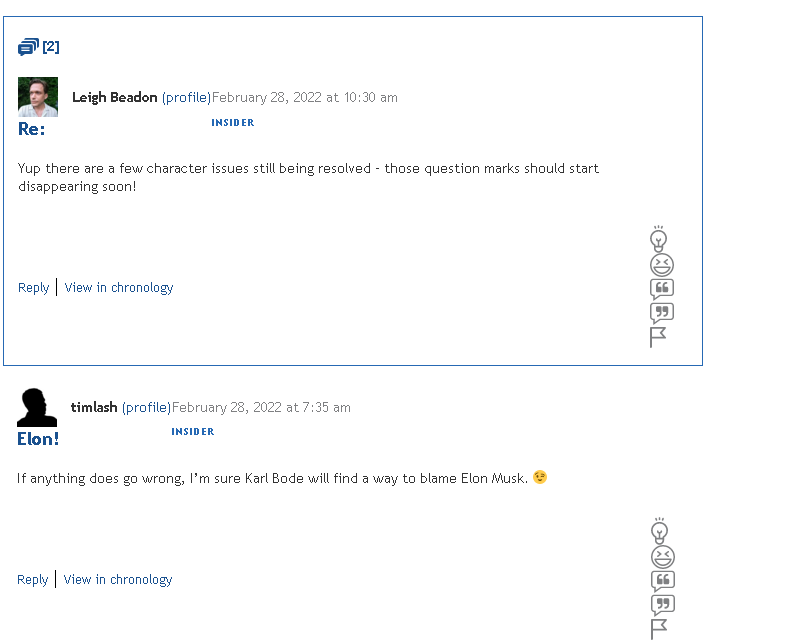
Task: View timlash's comment in chronology
Action: [117, 580]
